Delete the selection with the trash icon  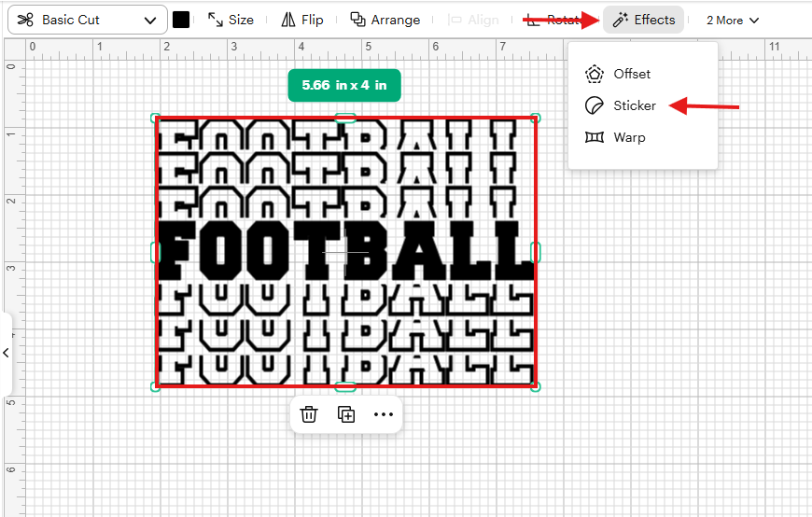(309, 414)
